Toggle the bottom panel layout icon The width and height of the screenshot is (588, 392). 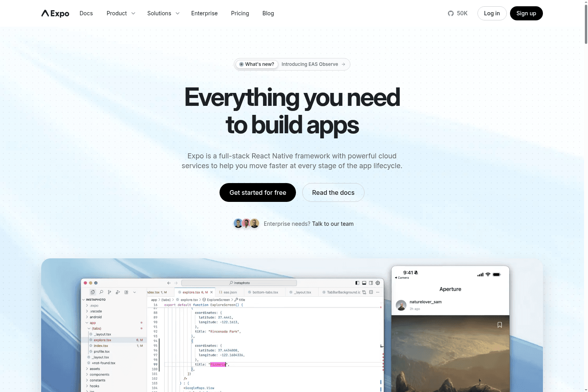[364, 283]
